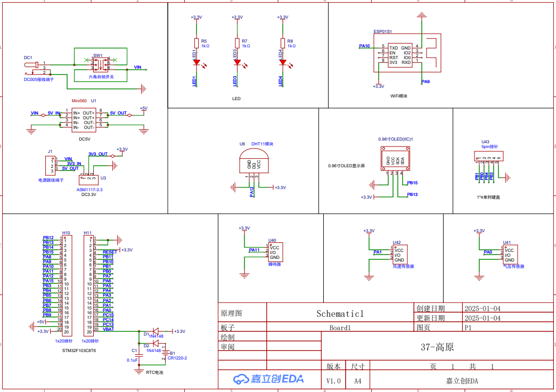556x392 pixels.
Task: Click the VBAT net label on H11
Action: tap(109, 329)
